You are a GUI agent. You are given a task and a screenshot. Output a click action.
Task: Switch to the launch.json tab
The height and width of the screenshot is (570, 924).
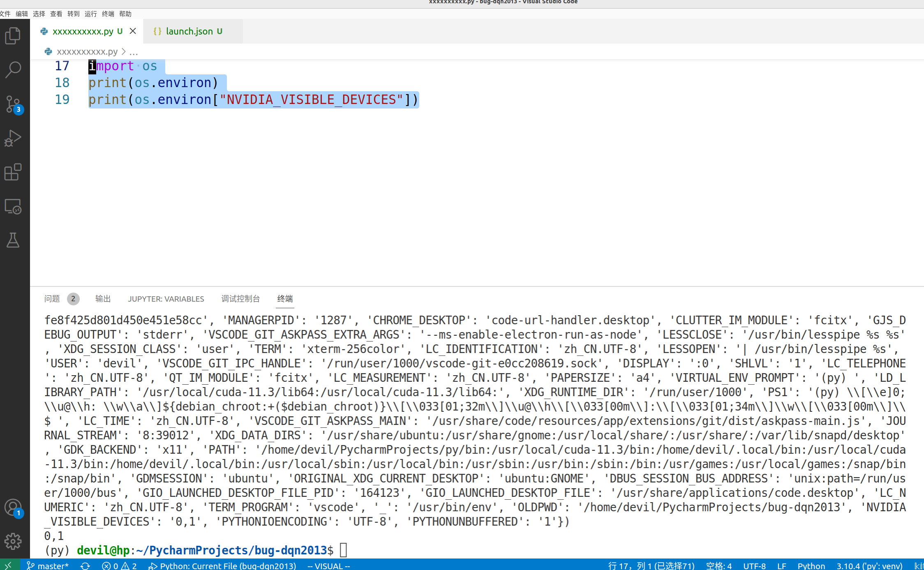(190, 31)
